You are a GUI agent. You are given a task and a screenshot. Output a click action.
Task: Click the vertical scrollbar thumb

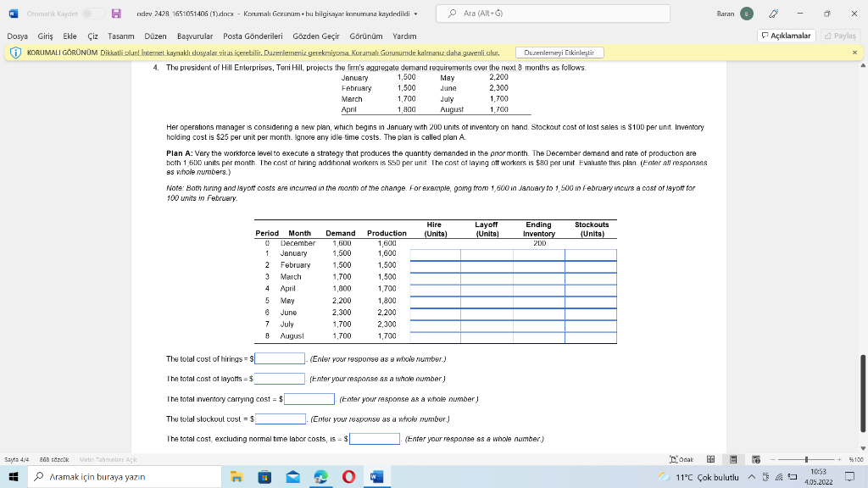862,393
